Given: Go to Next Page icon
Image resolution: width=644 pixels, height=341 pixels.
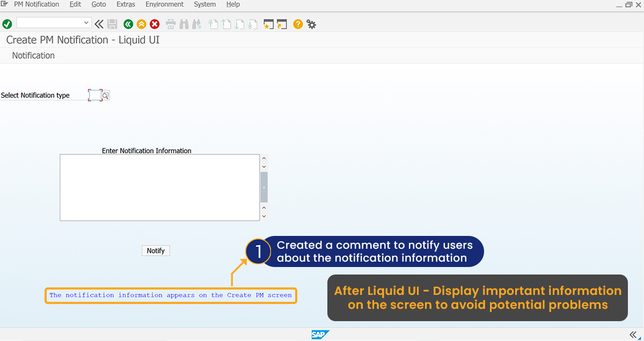Looking at the screenshot, I should (x=239, y=24).
